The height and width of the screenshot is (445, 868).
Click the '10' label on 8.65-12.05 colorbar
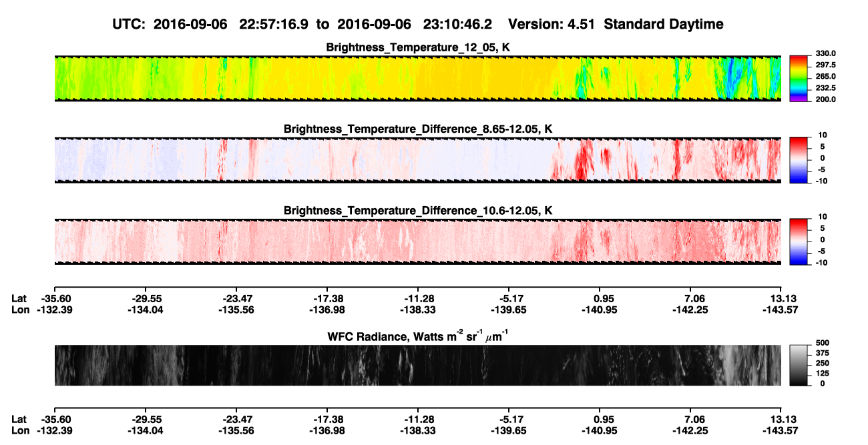point(823,135)
